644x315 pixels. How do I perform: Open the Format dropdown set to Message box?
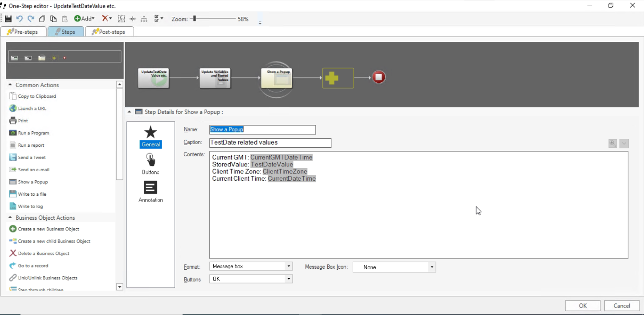click(289, 266)
